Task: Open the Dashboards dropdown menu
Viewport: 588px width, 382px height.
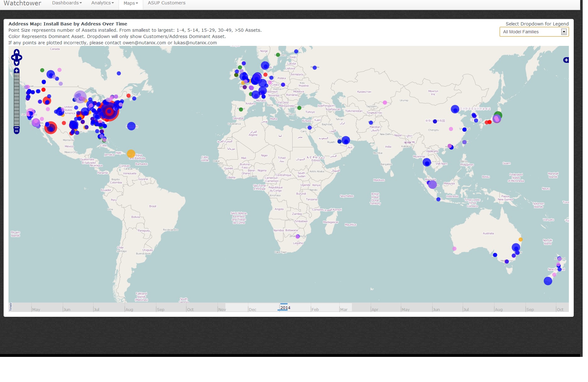Action: coord(67,3)
